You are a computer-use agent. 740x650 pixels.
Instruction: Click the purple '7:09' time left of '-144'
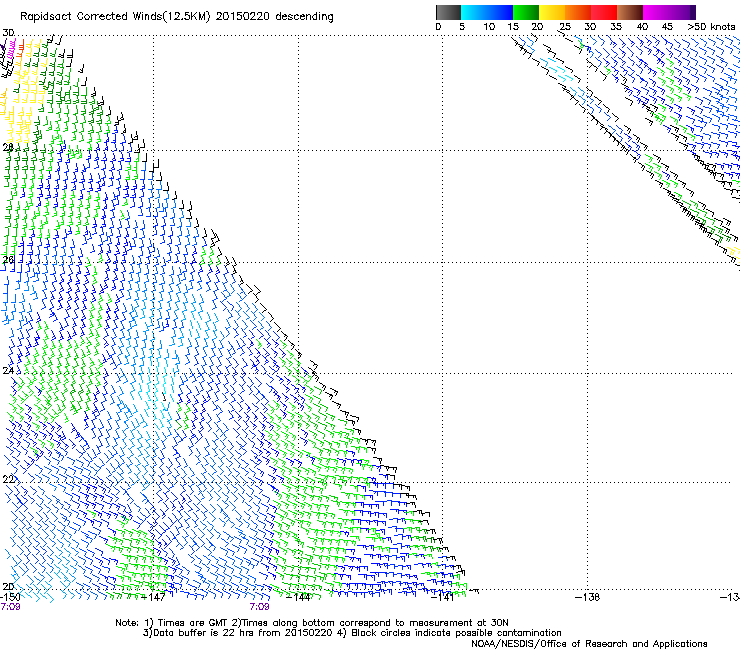(260, 607)
